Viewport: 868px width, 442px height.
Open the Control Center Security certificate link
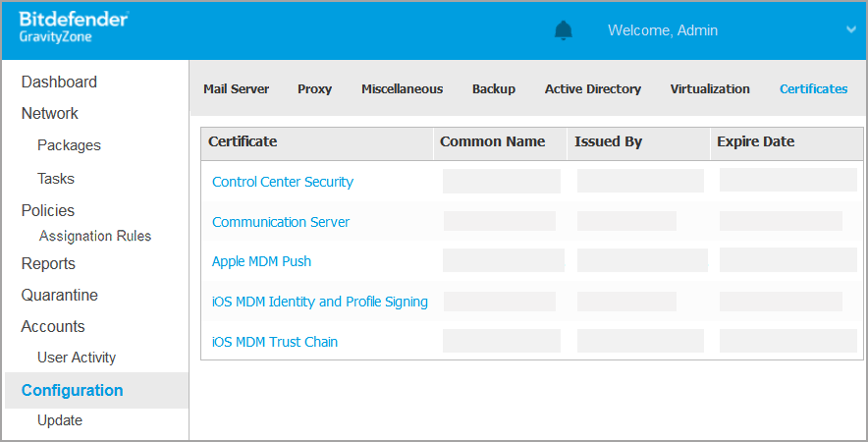[x=283, y=182]
